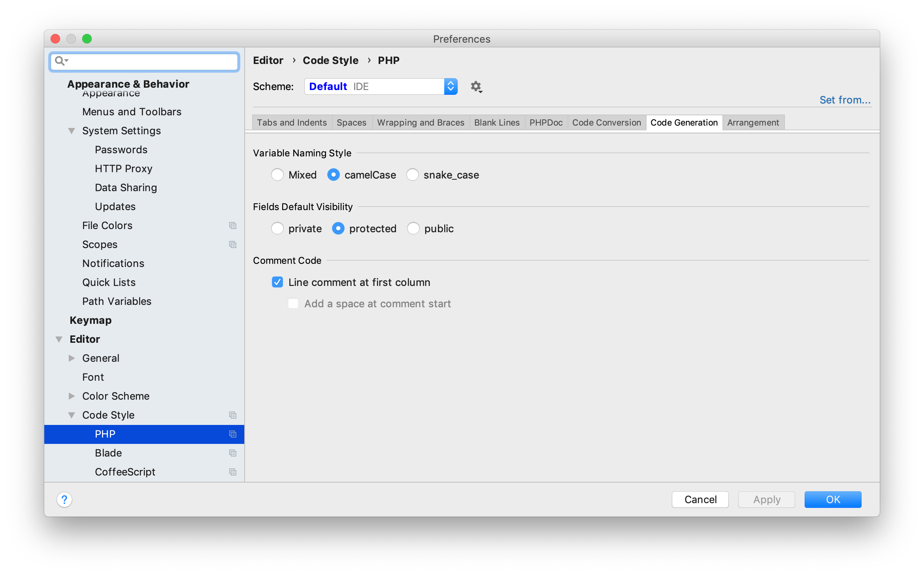The width and height of the screenshot is (924, 575).
Task: Click the help question mark button
Action: pos(64,500)
